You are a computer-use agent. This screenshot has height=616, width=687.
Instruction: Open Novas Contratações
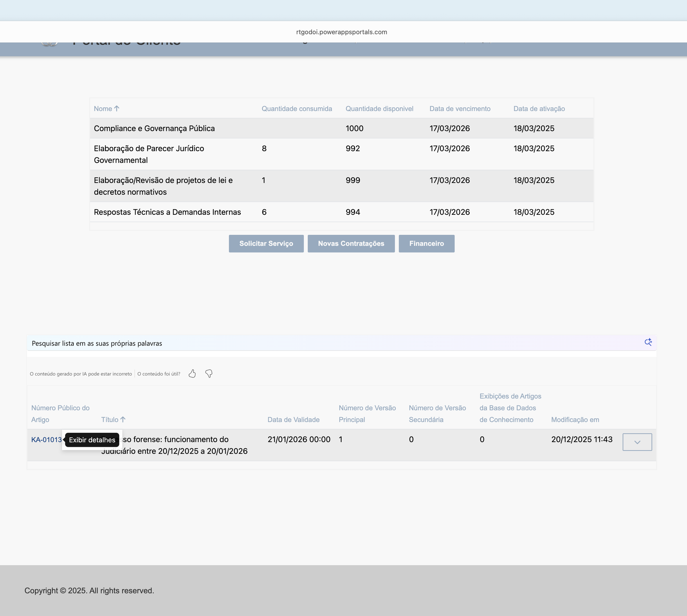351,244
